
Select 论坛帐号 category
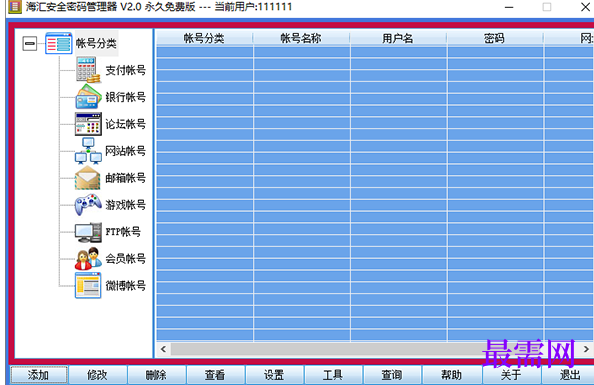[125, 124]
